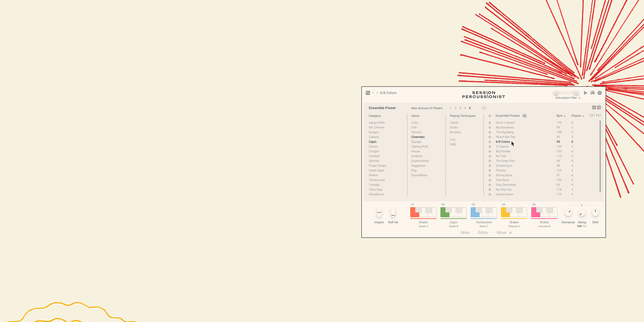Select the Cajon category

(x=372, y=142)
